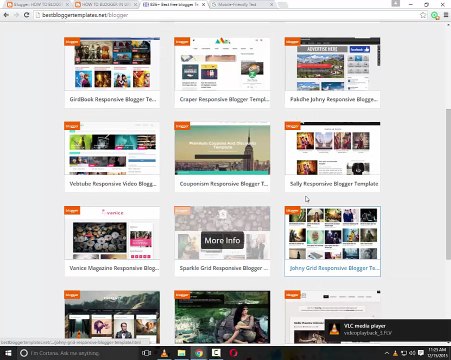Open VLC from the taskbar
The height and width of the screenshot is (360, 451).
[164, 353]
